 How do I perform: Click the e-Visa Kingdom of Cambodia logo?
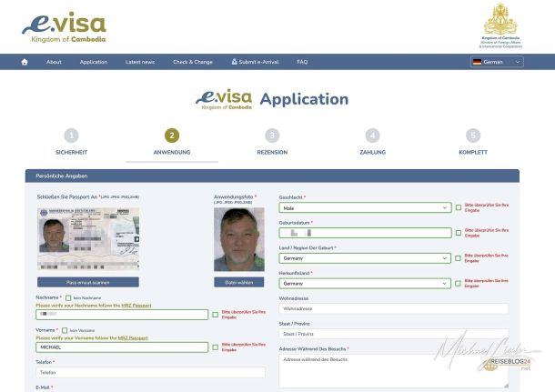[64, 29]
